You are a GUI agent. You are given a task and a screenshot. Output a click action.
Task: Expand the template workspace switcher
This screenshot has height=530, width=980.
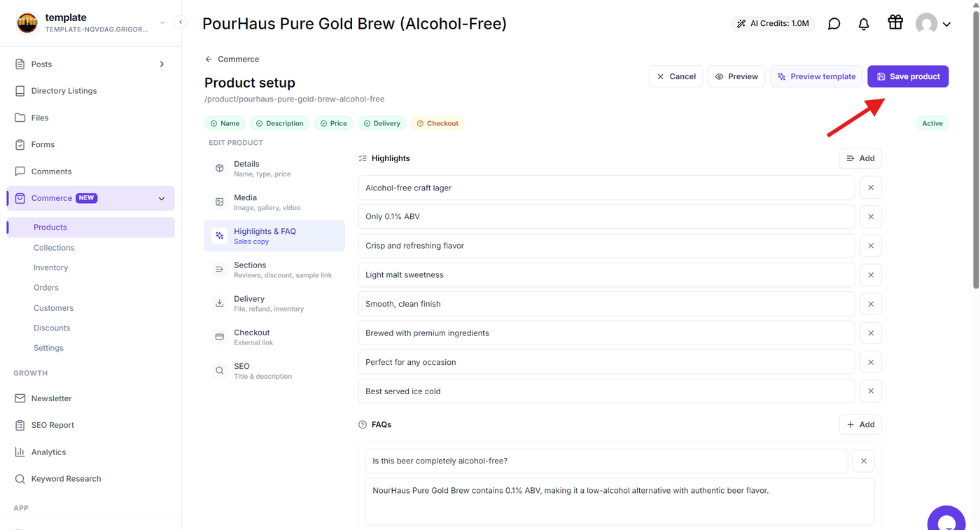(162, 22)
